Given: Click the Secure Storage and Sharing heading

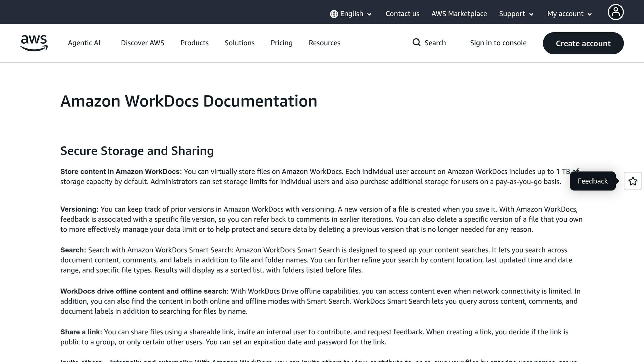Looking at the screenshot, I should pyautogui.click(x=137, y=151).
